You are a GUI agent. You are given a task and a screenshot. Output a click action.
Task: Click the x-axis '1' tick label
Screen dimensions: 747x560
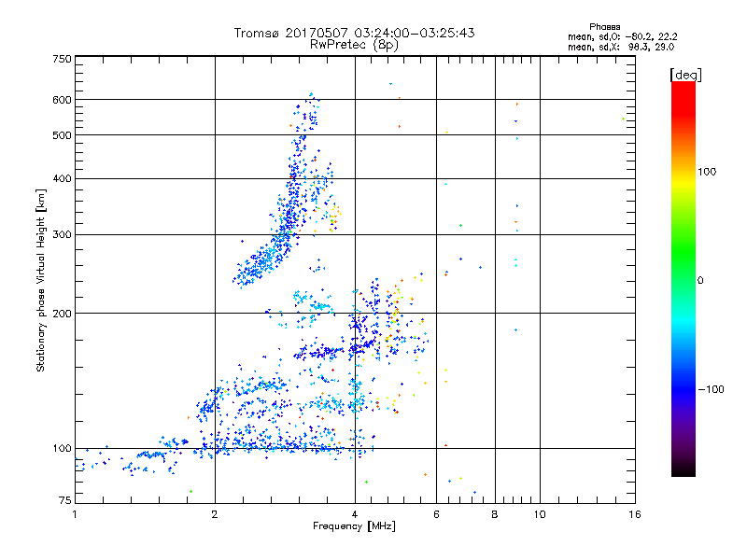75,514
